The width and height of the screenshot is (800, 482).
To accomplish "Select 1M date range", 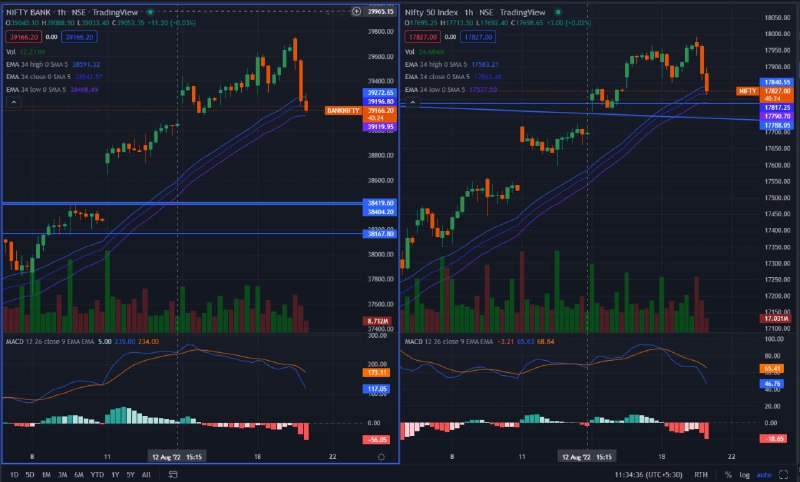I will (46, 475).
